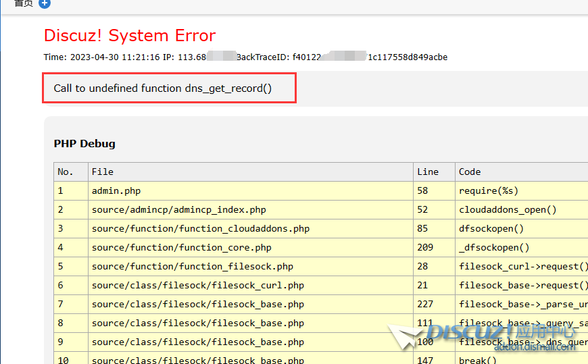Viewport: 588px width, 364px height.
Task: Switch to the 首页 tab
Action: [x=24, y=3]
